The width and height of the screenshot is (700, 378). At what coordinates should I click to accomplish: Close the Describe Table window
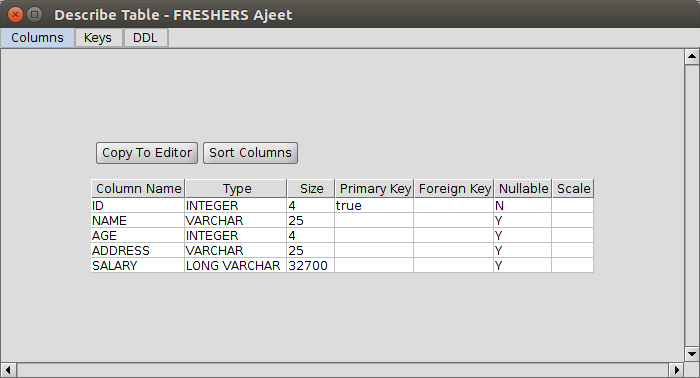coord(15,15)
